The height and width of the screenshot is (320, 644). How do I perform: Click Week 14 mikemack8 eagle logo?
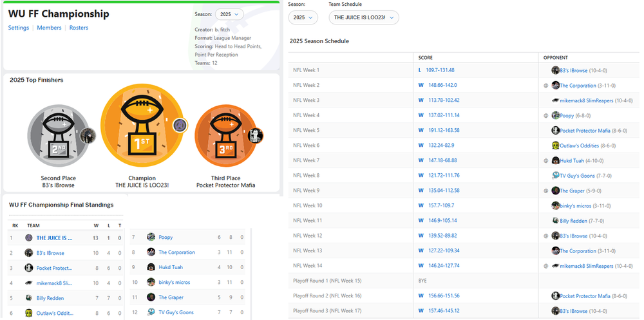(x=555, y=266)
